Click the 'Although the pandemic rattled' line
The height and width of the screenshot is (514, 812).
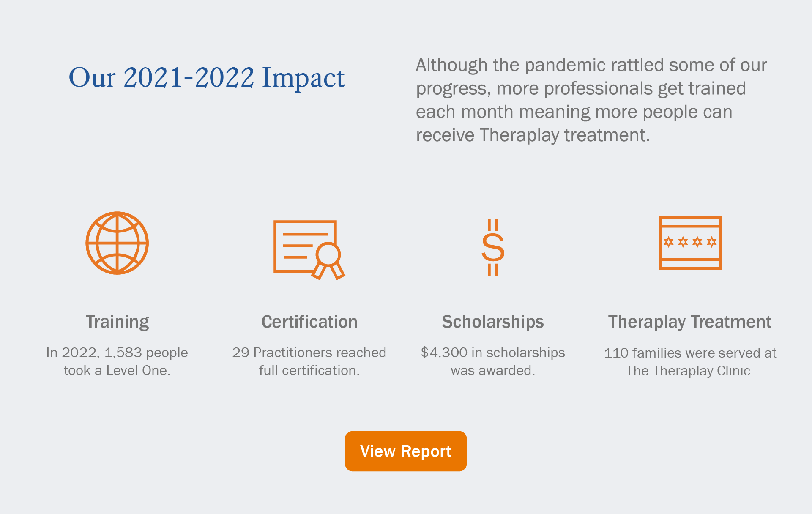[591, 66]
